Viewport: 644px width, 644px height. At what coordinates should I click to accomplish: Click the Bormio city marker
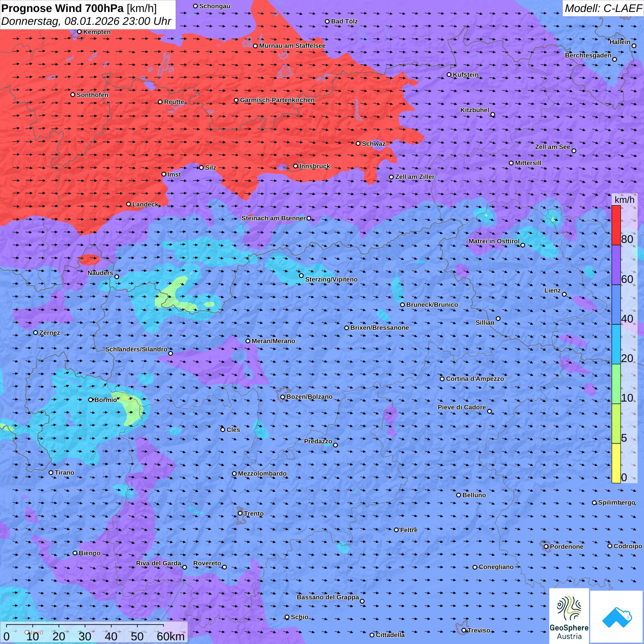click(x=91, y=400)
